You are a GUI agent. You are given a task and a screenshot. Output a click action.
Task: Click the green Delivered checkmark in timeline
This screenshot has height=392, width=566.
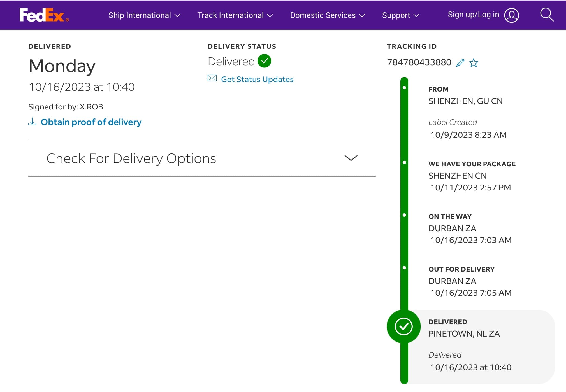pos(403,326)
